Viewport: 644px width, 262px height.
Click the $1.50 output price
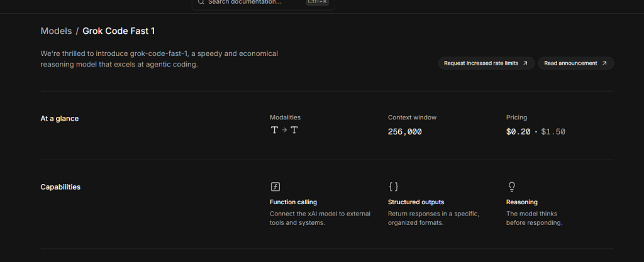coord(553,131)
